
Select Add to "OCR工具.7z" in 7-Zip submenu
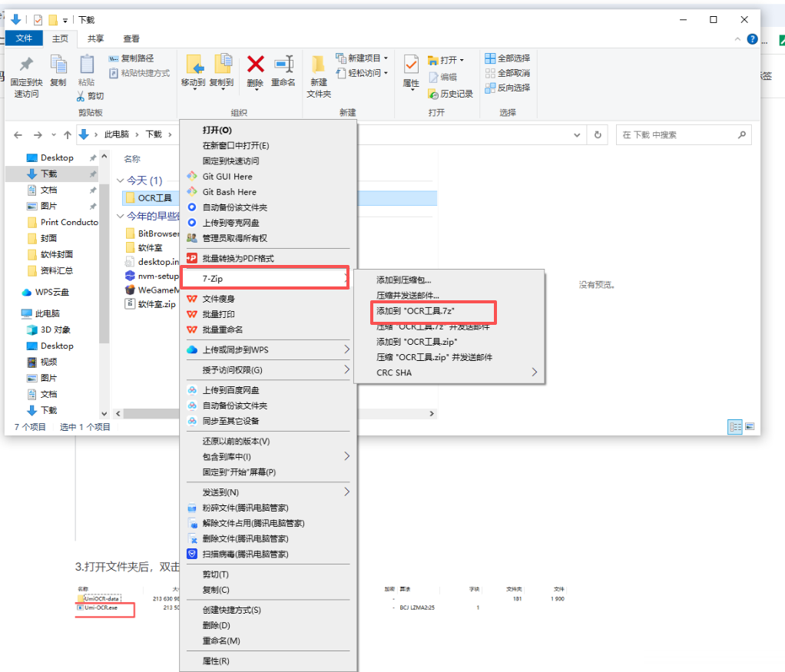[x=416, y=310]
